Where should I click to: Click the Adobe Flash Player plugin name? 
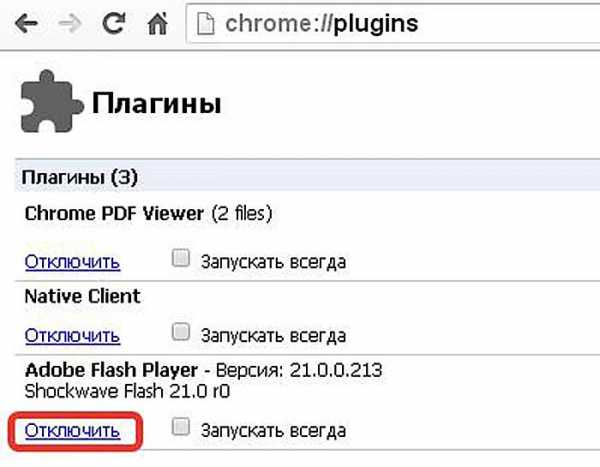tap(111, 370)
